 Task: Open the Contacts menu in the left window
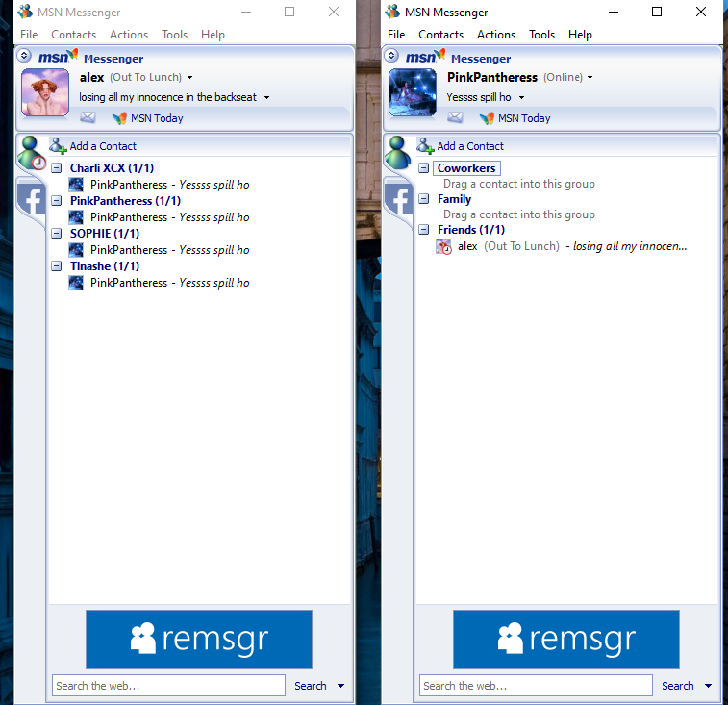coord(73,35)
